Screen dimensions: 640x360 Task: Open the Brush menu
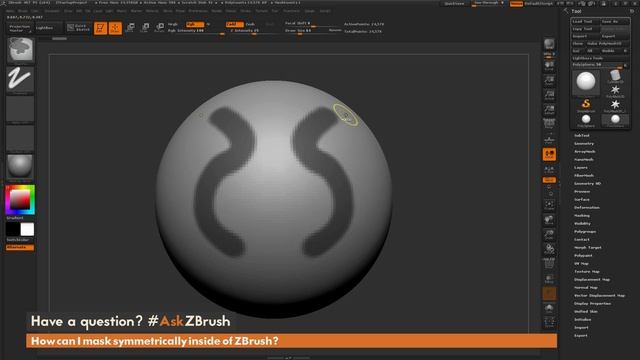[23, 11]
